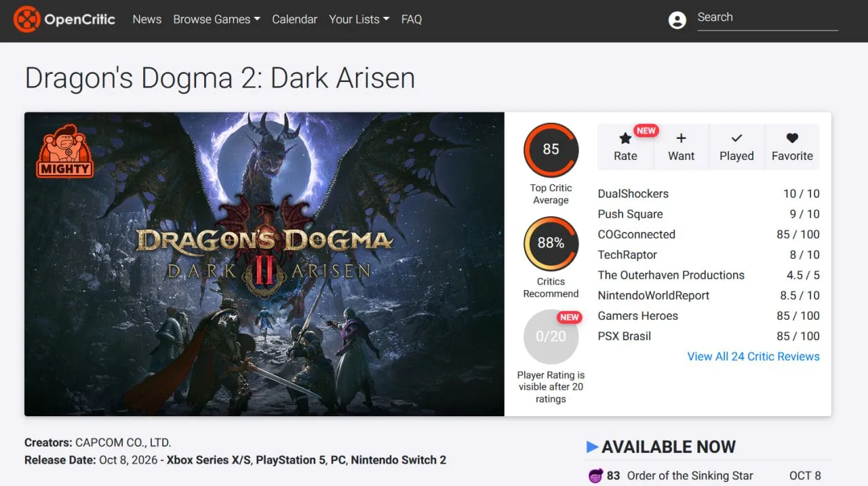The height and width of the screenshot is (486, 868).
Task: Open the DualShockers review
Action: [x=633, y=194]
